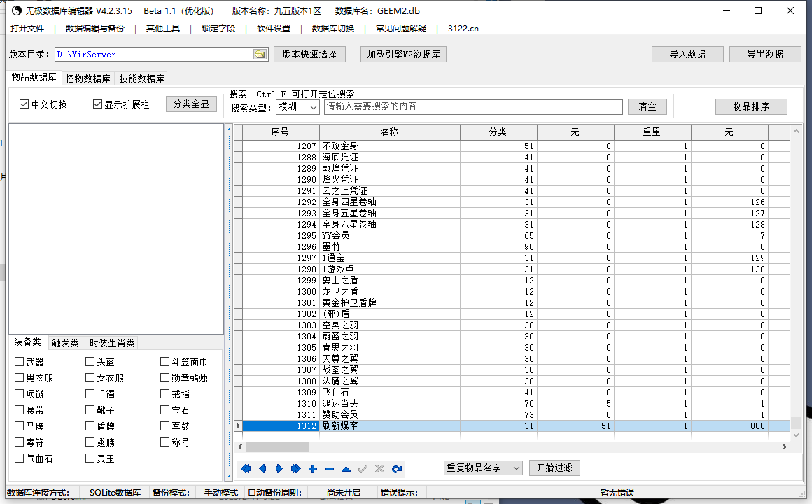Browse version directory with folder icon
Viewport: 812px width, 504px height.
click(260, 55)
